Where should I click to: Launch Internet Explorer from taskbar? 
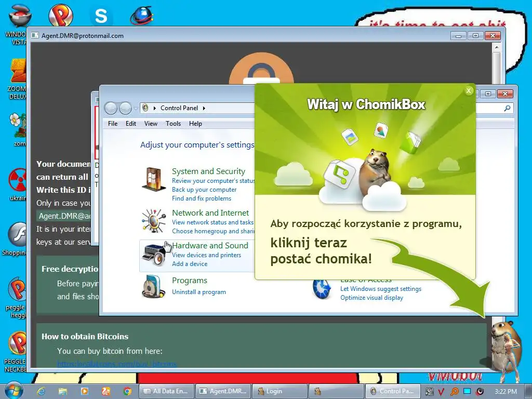41,391
